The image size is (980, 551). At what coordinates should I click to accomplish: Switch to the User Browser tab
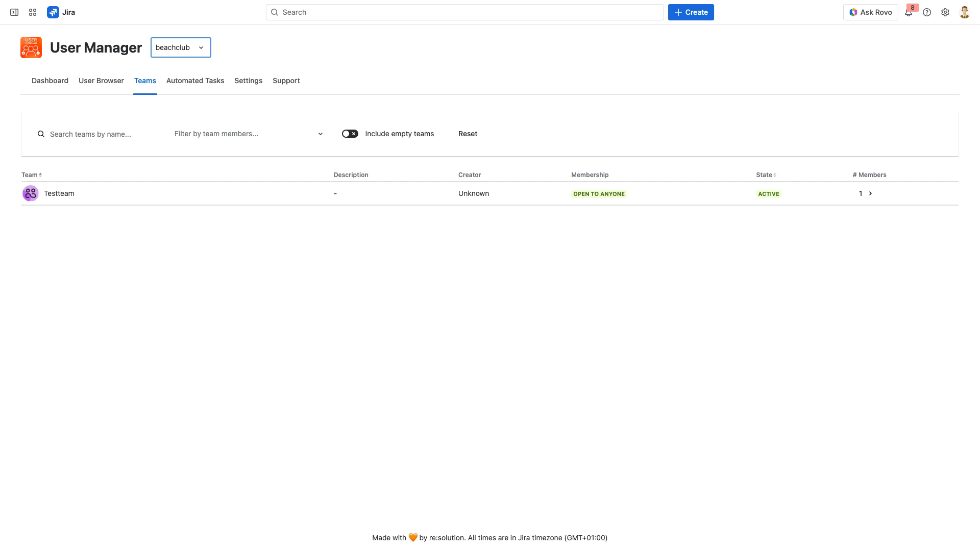point(101,81)
